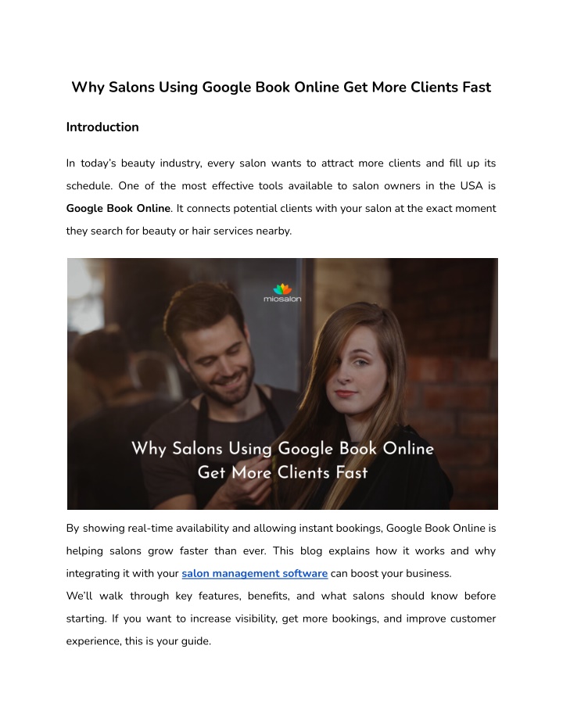Click the image caption 'Get More Clients Fast'
The height and width of the screenshot is (728, 563).
point(282,472)
